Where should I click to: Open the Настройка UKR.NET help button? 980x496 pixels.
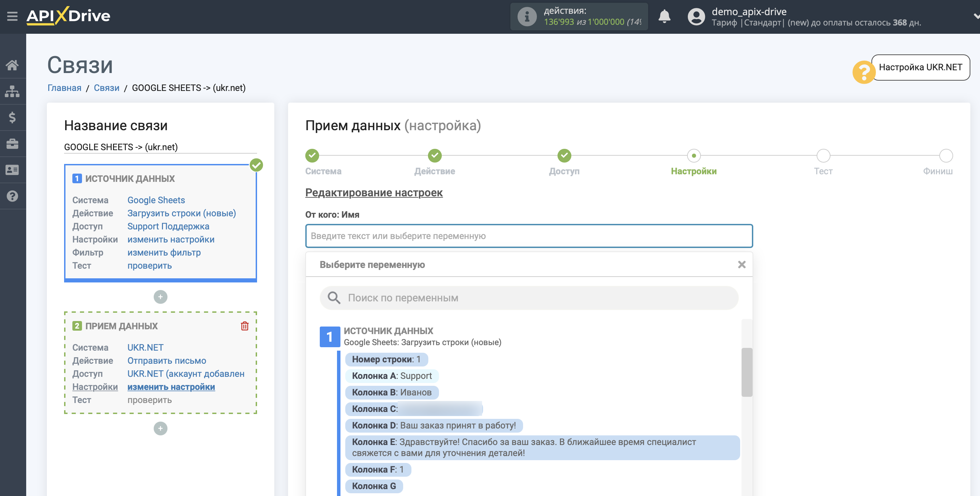click(x=920, y=67)
